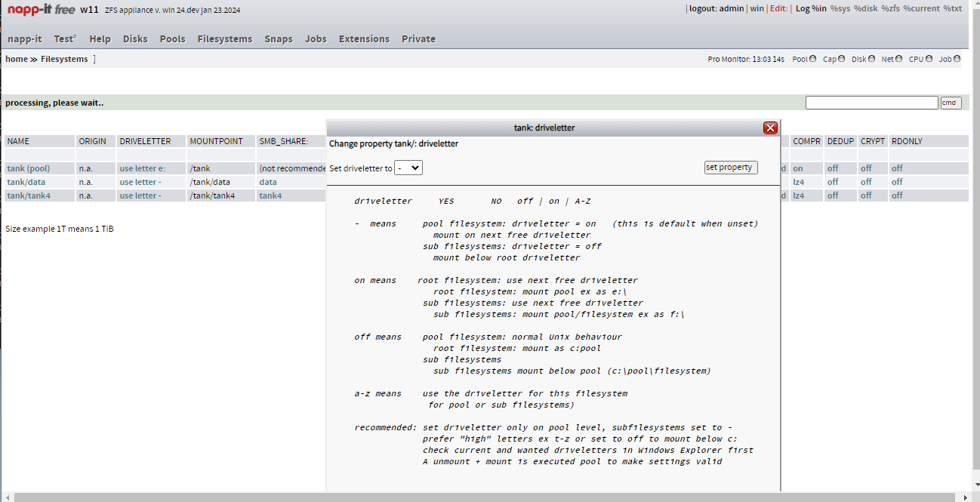Toggle the %disk log option
The height and width of the screenshot is (502, 980).
[x=865, y=8]
